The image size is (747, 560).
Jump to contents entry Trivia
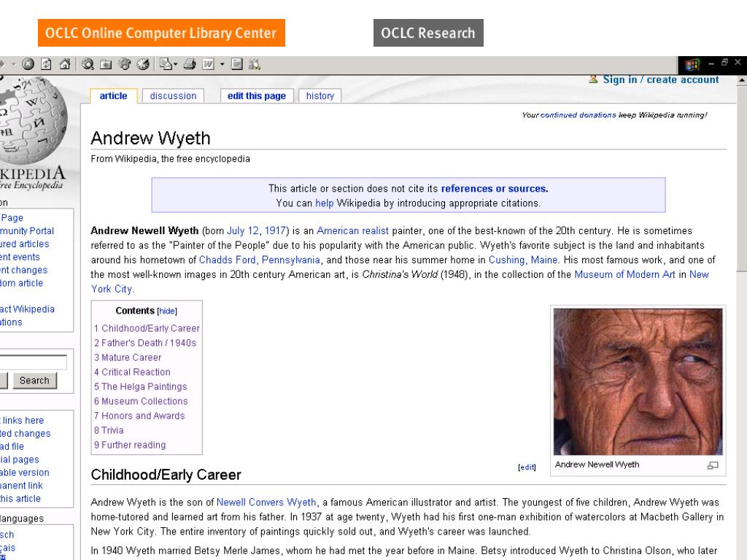(x=109, y=430)
